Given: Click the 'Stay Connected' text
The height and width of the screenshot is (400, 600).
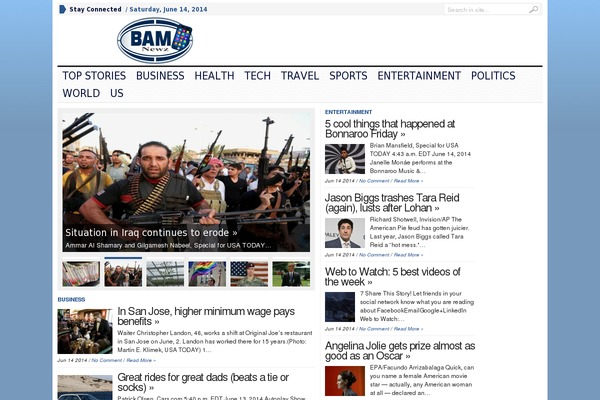Looking at the screenshot, I should 95,9.
